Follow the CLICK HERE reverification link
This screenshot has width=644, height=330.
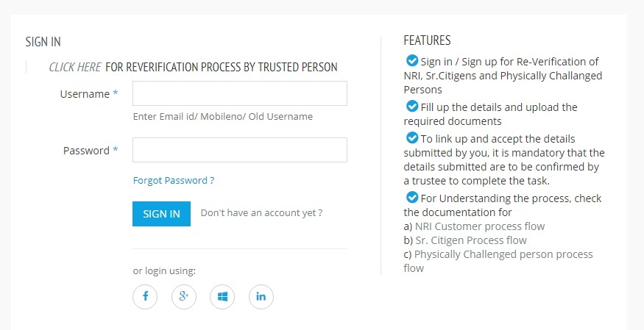(x=75, y=67)
